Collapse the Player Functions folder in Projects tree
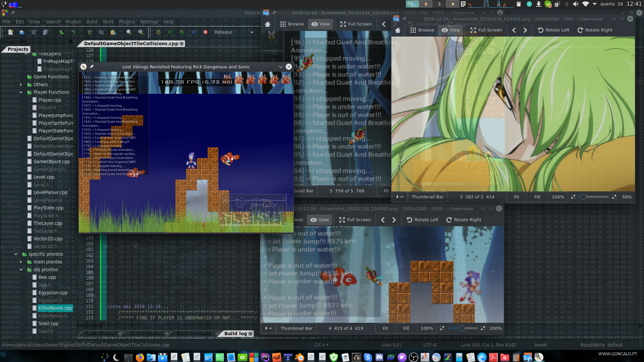The height and width of the screenshot is (362, 644). tap(21, 92)
